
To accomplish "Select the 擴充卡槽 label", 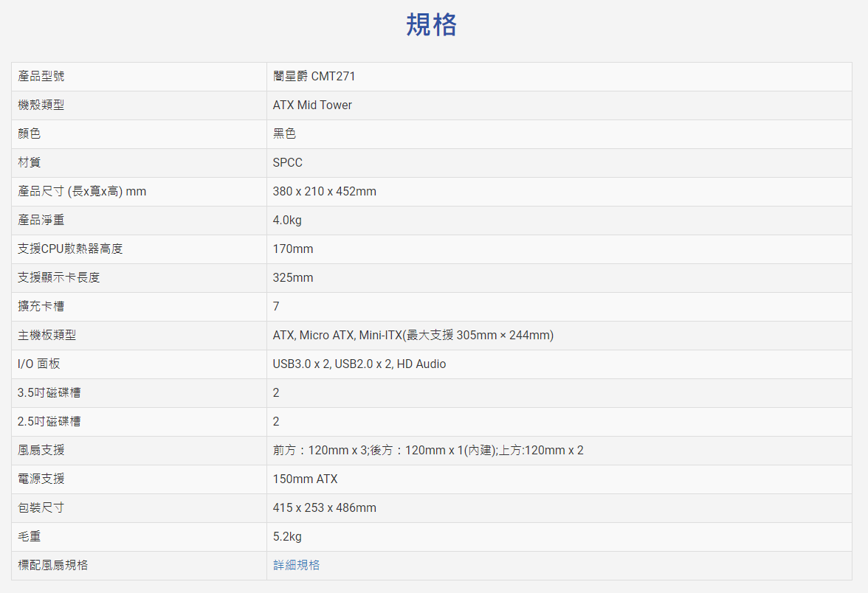I will click(41, 307).
